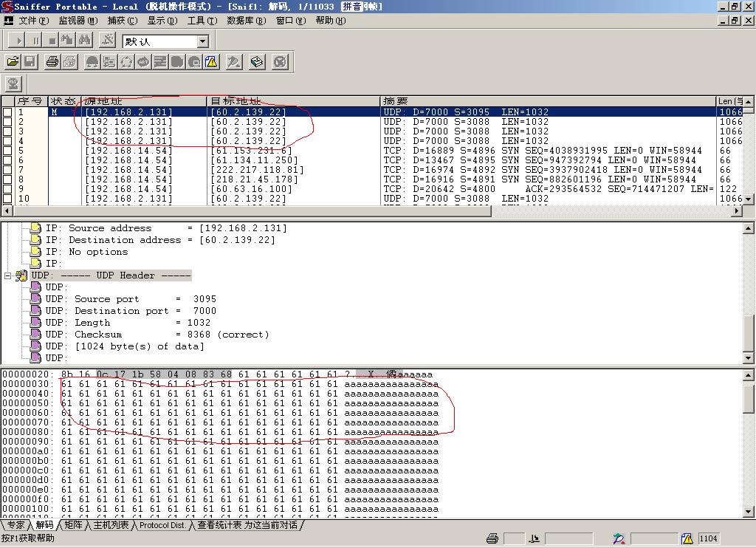Click the define filter icon beside the default dropdown
Screen dimensions: 756x548
point(108,41)
